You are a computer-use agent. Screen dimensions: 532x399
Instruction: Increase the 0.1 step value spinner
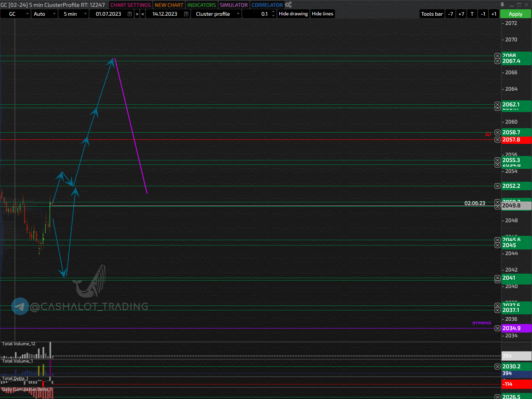[273, 12]
